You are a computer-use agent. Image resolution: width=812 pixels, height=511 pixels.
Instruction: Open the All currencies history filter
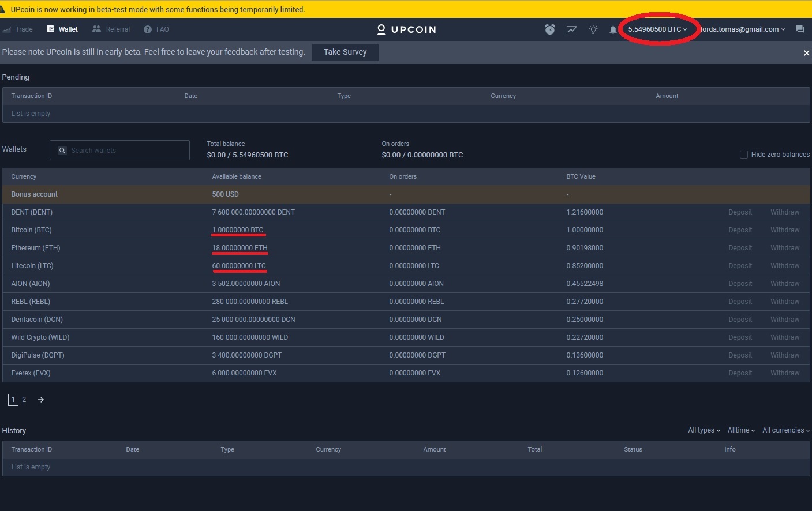786,430
